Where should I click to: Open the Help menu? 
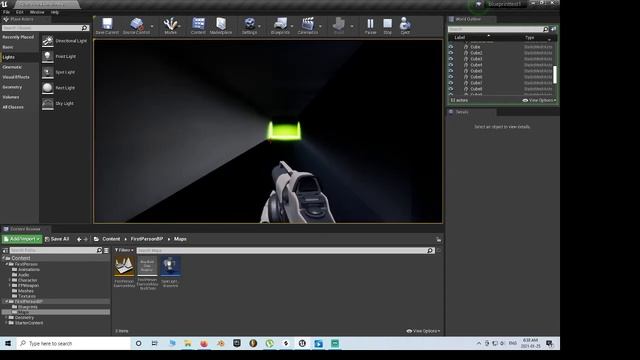54,12
